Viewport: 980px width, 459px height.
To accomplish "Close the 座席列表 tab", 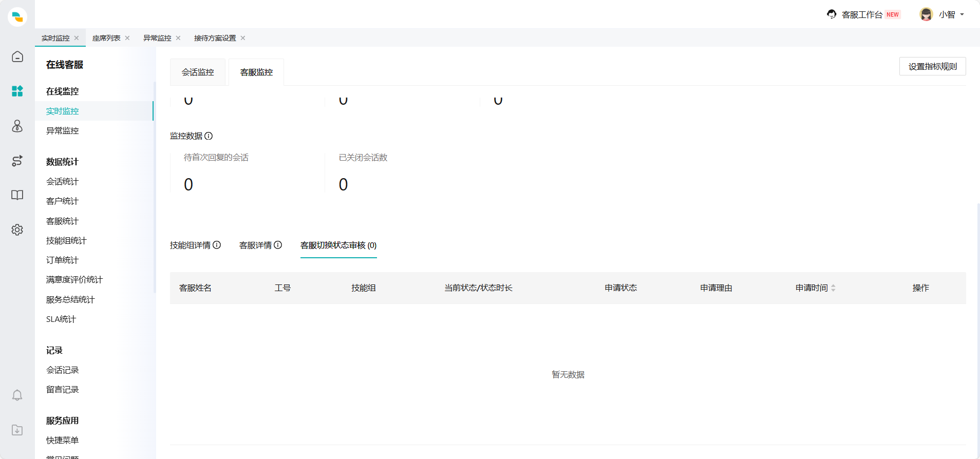I will pyautogui.click(x=127, y=38).
